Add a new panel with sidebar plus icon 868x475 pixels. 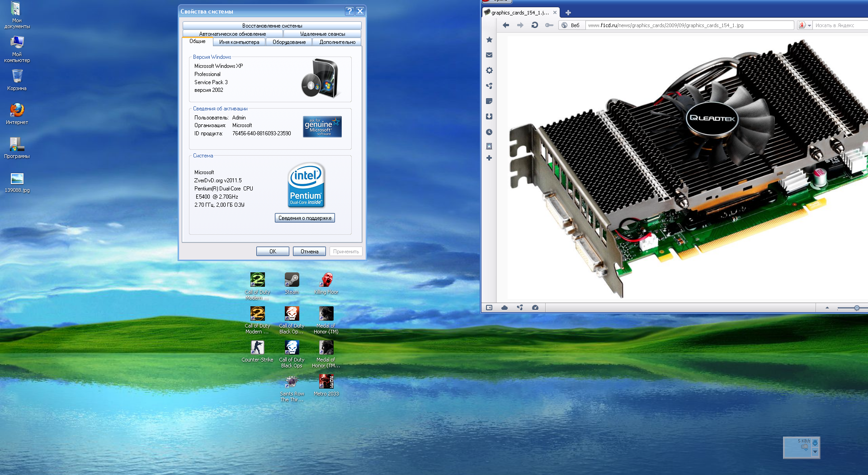(x=489, y=158)
